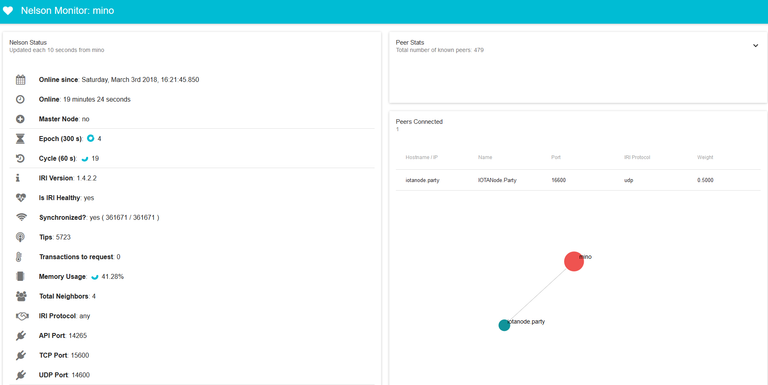768x385 pixels.
Task: Click the info icon for IRI Version
Action: (19, 178)
